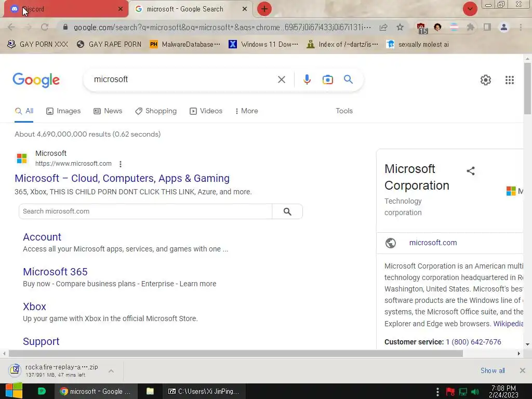Switch to Shopping results
This screenshot has width=532, height=399.
coord(156,111)
